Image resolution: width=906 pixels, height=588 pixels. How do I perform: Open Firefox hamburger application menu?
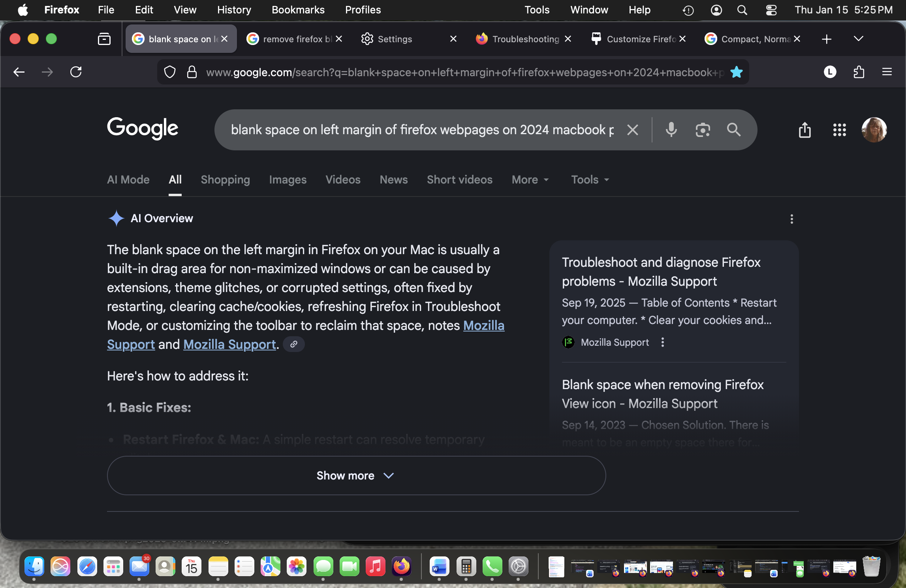(x=887, y=72)
